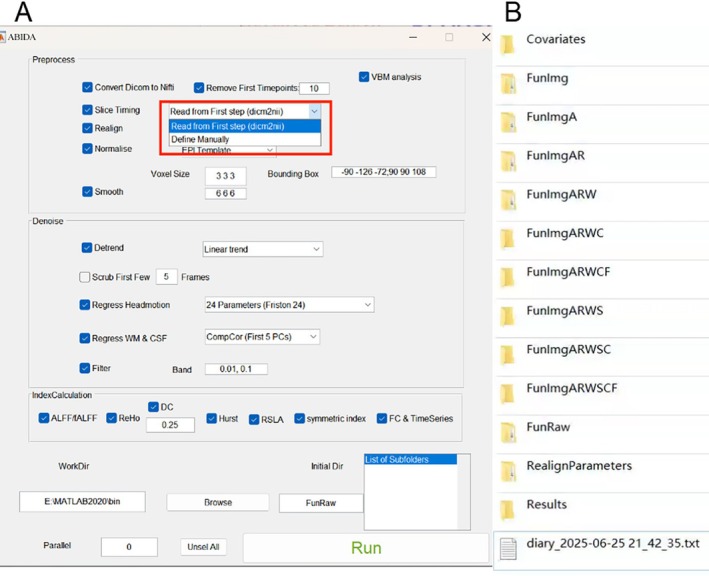Collapse the slice timing source dropdown
The width and height of the screenshot is (709, 576).
[314, 111]
